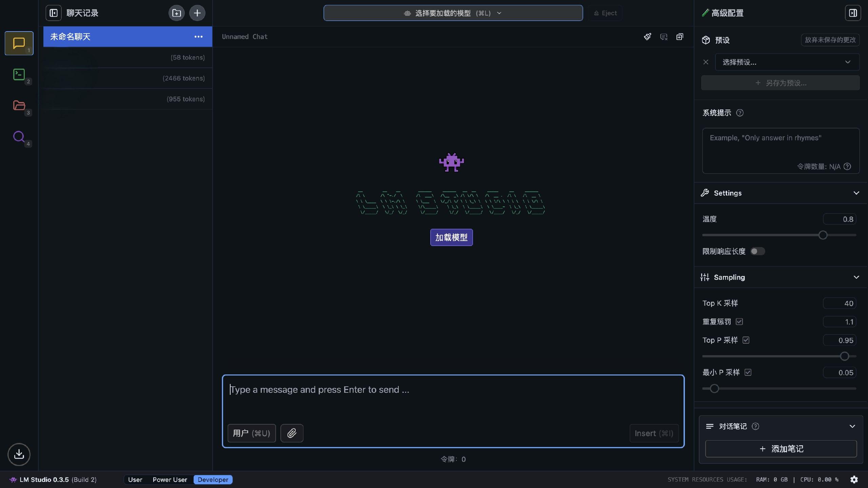Open My Models folder sidebar icon
The width and height of the screenshot is (868, 488).
tap(19, 105)
